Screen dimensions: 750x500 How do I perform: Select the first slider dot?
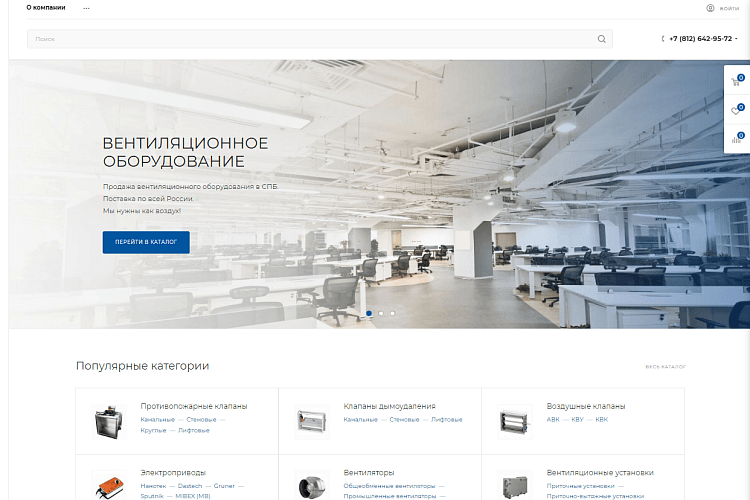[x=369, y=313]
